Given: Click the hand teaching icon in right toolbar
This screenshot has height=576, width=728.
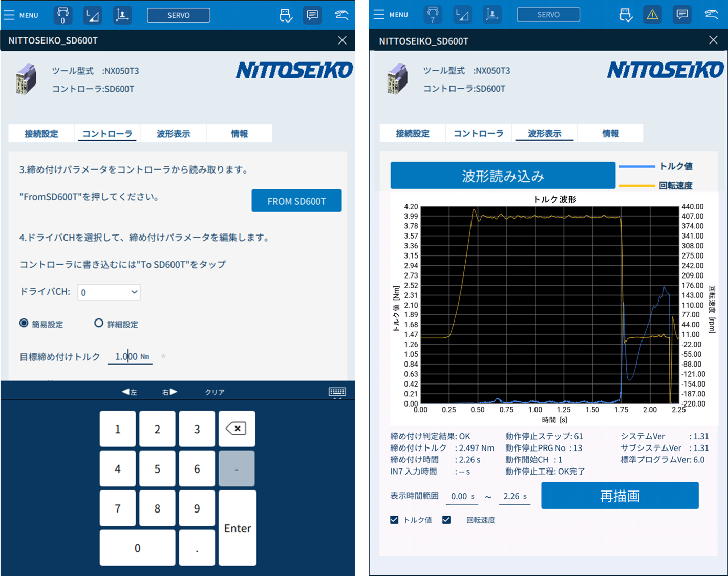Looking at the screenshot, I should point(711,15).
